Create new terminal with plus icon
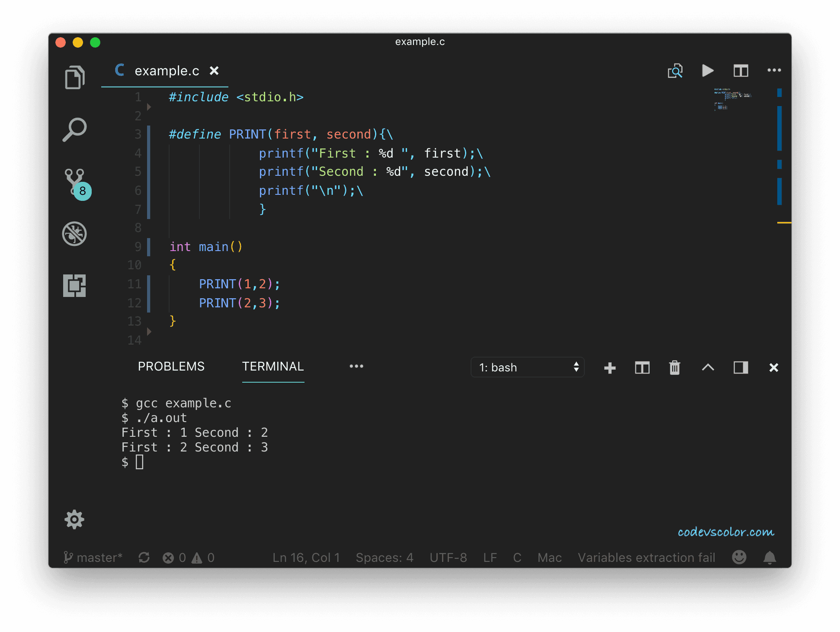840x632 pixels. click(x=609, y=368)
